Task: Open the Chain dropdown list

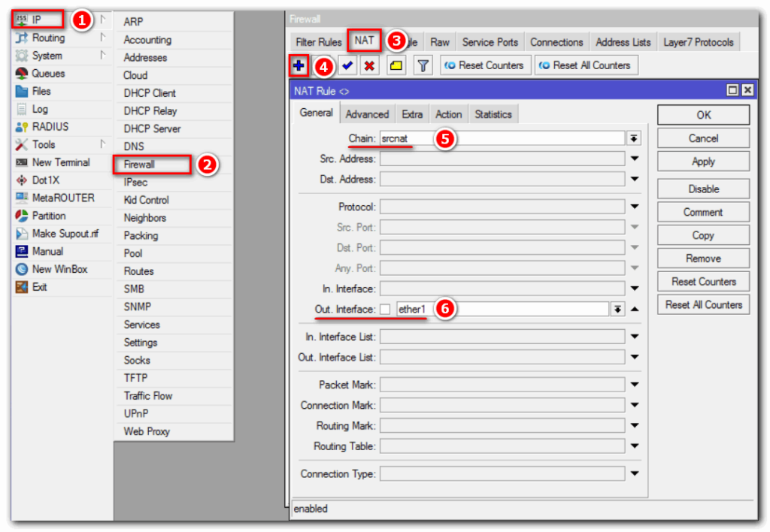Action: coord(634,138)
